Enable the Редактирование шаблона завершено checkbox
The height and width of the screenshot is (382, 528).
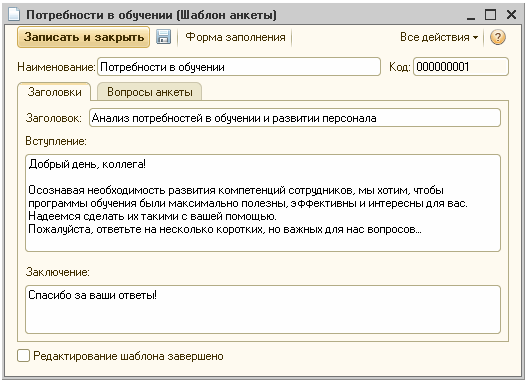click(x=23, y=356)
